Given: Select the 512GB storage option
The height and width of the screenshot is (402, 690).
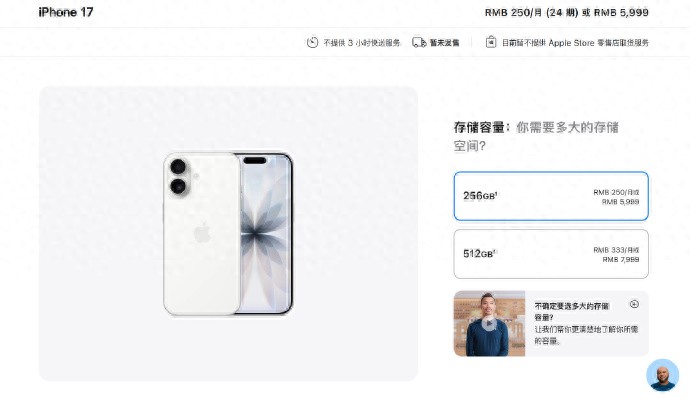Looking at the screenshot, I should [x=551, y=254].
